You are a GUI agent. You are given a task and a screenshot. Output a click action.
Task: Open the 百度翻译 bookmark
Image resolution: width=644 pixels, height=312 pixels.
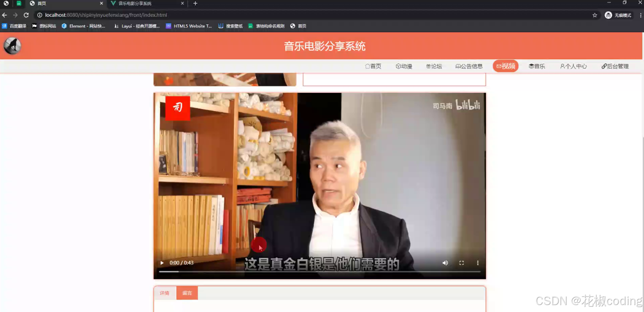(14, 26)
